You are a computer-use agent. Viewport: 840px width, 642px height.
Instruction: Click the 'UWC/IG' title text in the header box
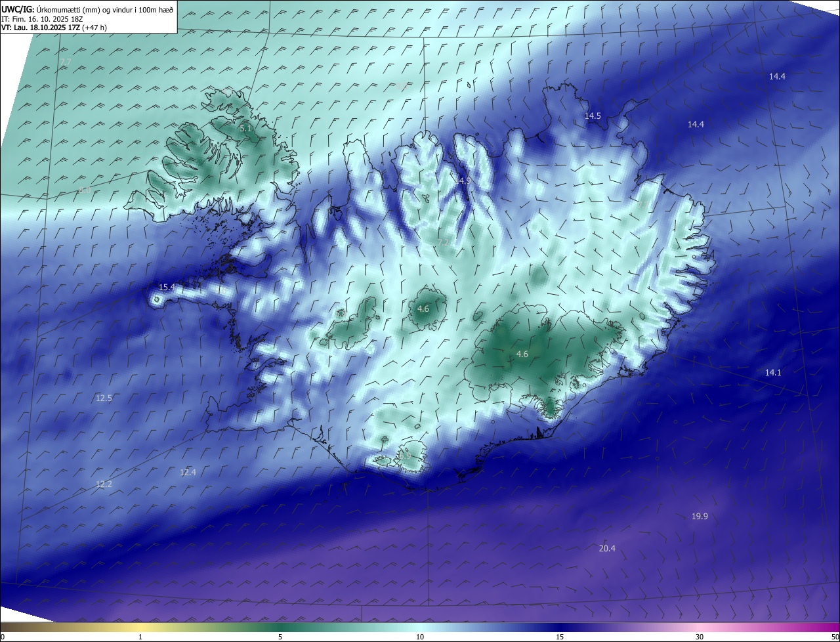tap(17, 9)
